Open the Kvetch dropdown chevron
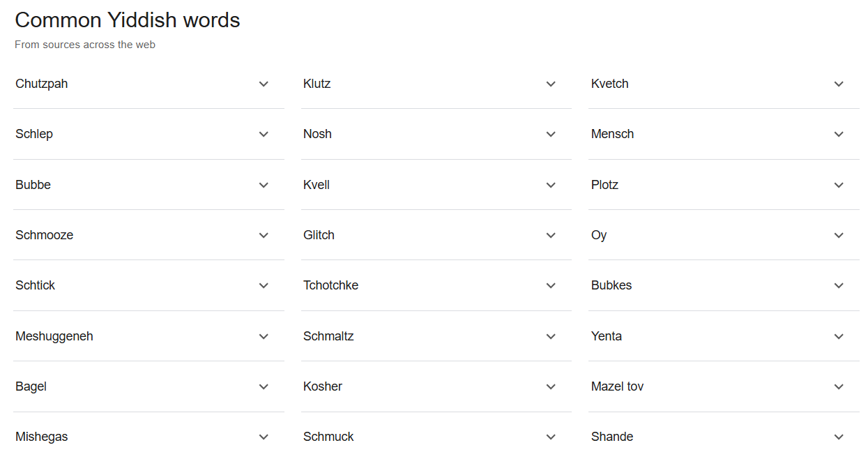This screenshot has width=868, height=459. click(839, 84)
